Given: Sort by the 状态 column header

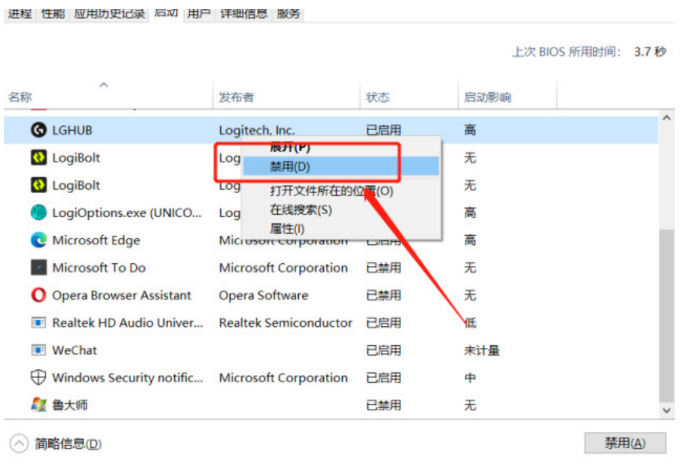Looking at the screenshot, I should 378,97.
